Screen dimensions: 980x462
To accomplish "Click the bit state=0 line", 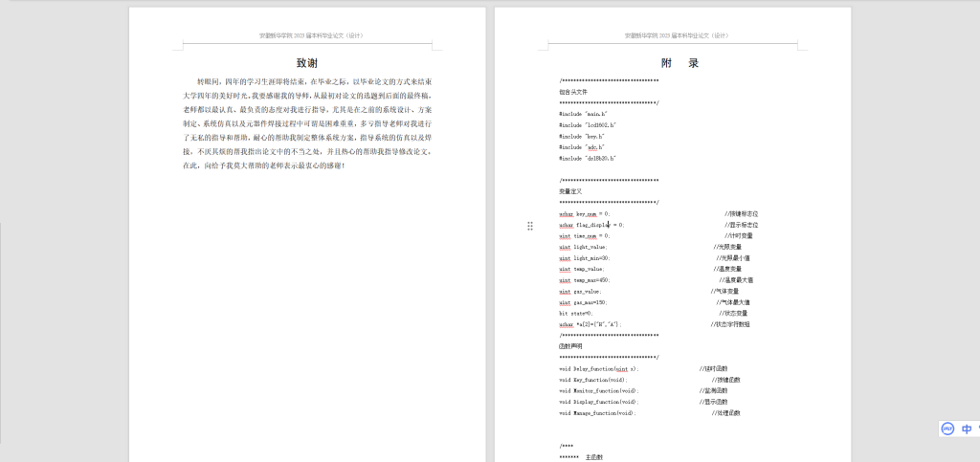I will (576, 313).
